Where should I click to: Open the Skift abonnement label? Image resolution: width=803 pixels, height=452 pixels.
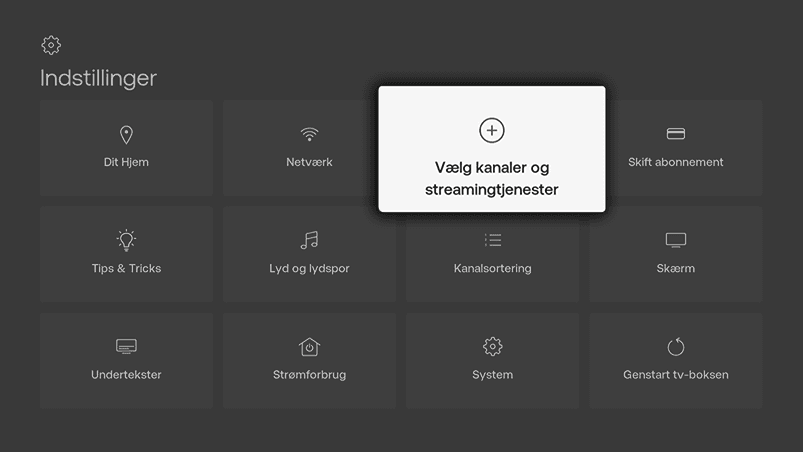[x=675, y=162]
